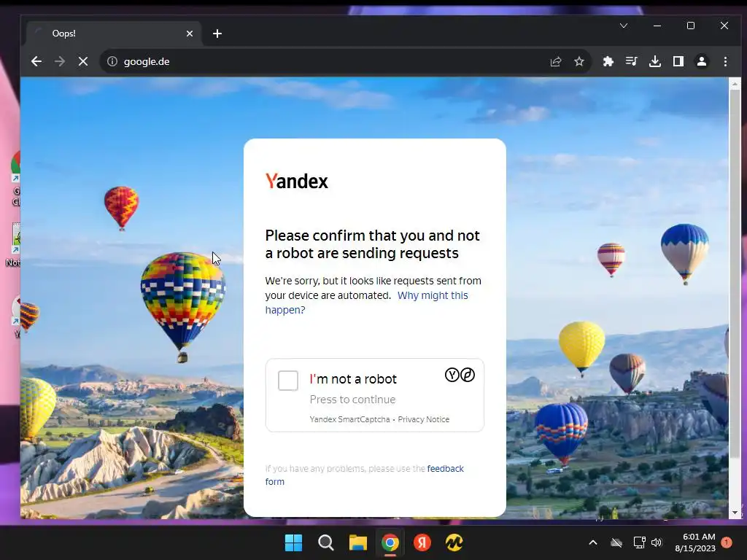Check the I'm not a robot box
747x560 pixels.
click(x=287, y=381)
